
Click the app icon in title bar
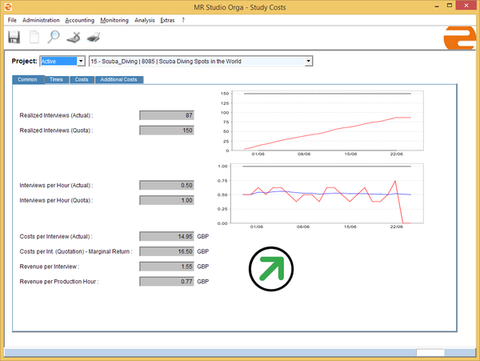point(8,7)
